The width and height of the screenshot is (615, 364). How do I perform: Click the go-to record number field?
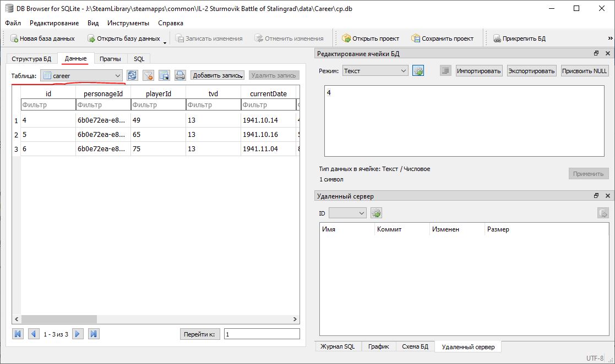pyautogui.click(x=262, y=334)
